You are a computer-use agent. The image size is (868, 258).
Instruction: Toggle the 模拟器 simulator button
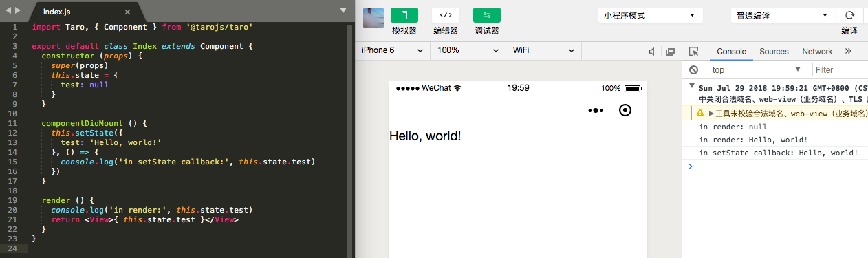click(404, 16)
